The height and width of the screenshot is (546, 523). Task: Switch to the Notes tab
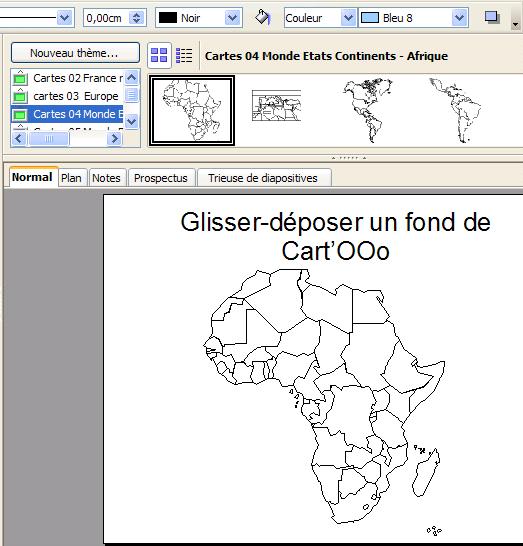(x=106, y=178)
